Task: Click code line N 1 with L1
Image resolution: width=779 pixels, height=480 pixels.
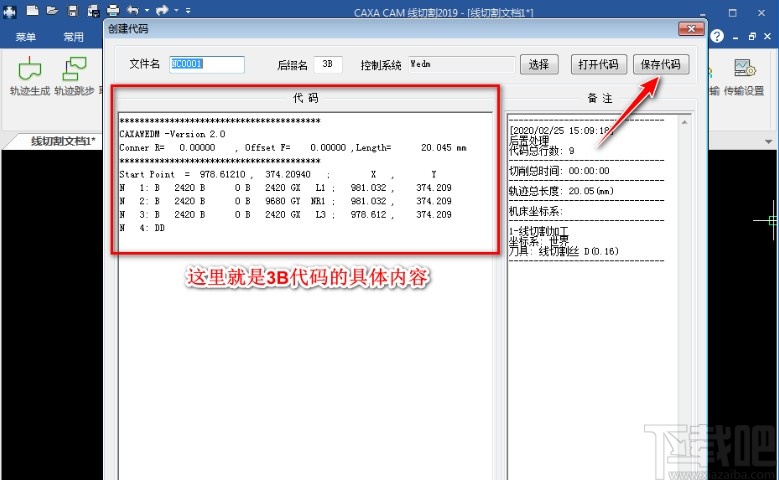Action: 286,188
